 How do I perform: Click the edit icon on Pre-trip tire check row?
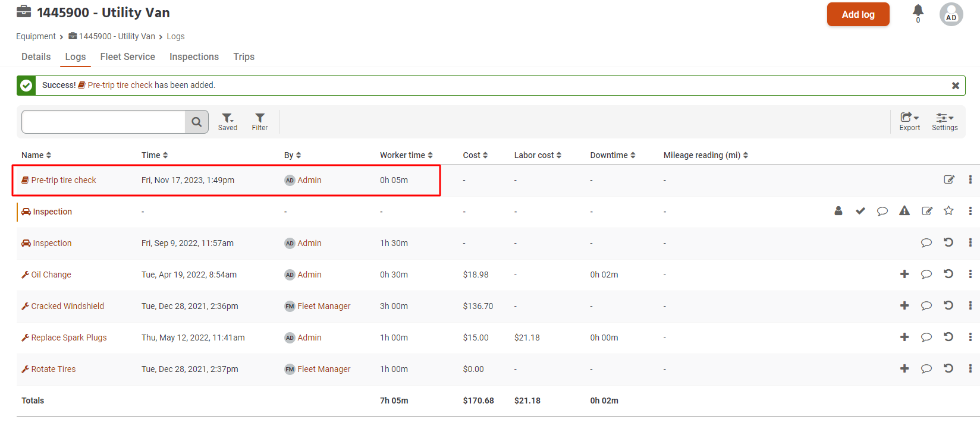(x=949, y=179)
